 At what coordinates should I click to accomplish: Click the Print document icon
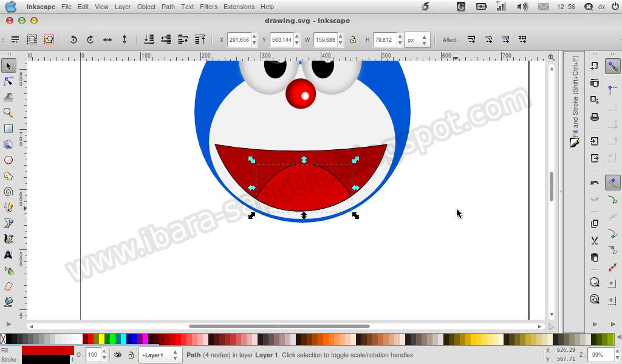[x=594, y=117]
